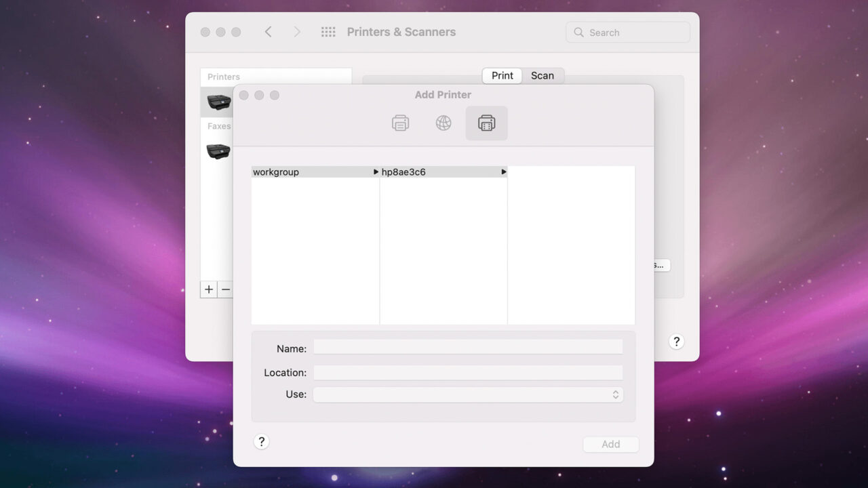Open the Use driver dropdown
868x488 pixels.
point(468,394)
